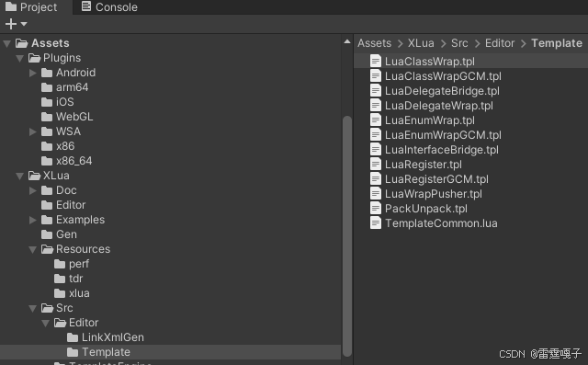
Task: Collapse the Resources folder arrow
Action: coord(33,249)
